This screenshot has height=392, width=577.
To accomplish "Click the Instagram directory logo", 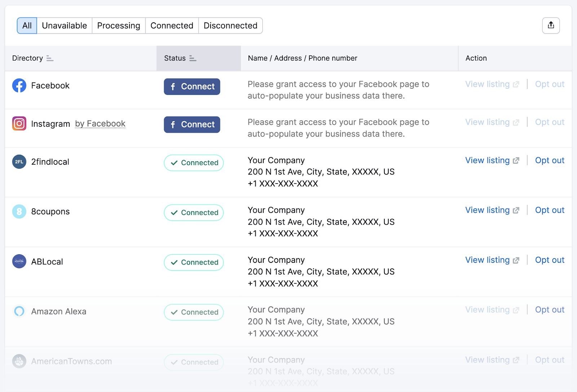I will [x=19, y=124].
